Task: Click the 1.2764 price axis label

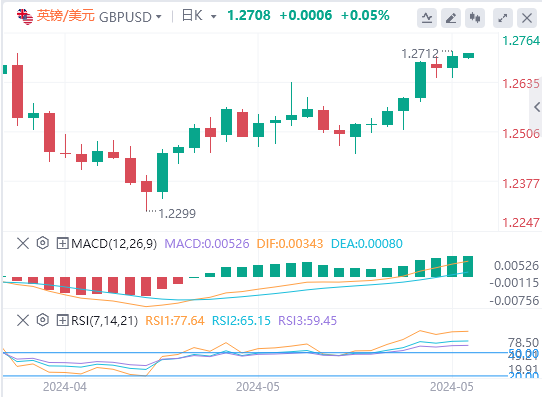Action: click(x=521, y=41)
